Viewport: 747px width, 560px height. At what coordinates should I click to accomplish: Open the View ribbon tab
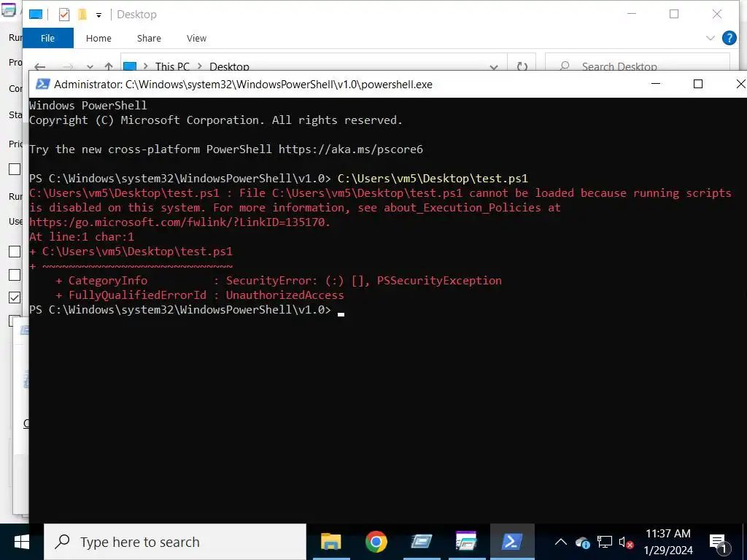coord(196,38)
